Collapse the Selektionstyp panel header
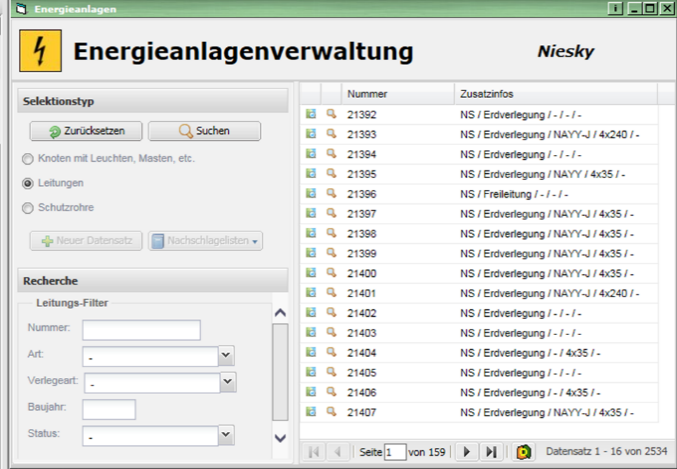The height and width of the screenshot is (469, 677). (x=153, y=101)
